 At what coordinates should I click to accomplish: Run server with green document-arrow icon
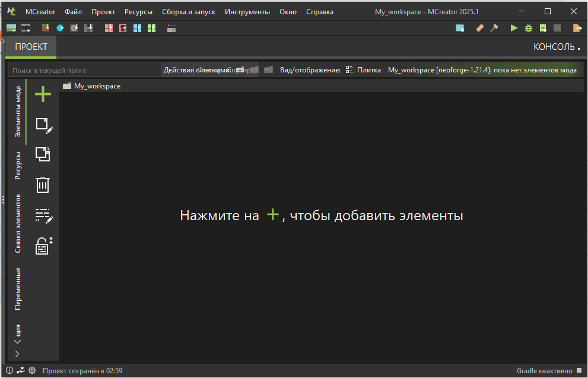(543, 28)
